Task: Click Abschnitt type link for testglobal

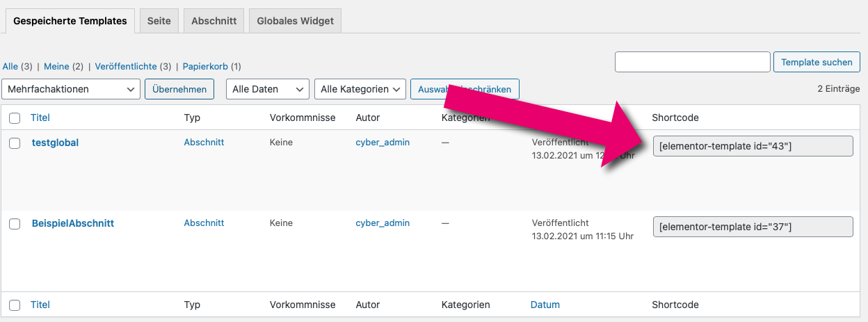Action: [x=204, y=142]
